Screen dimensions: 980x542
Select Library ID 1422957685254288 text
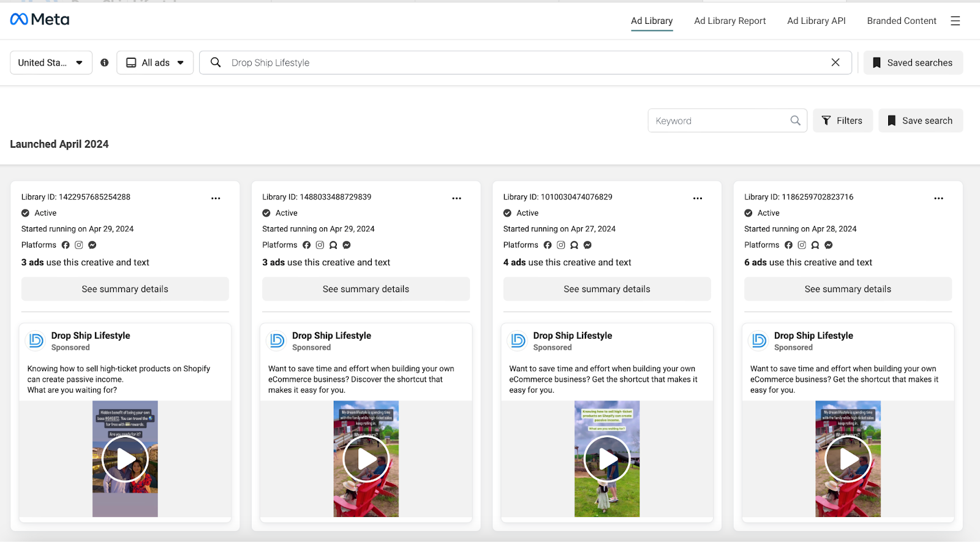(x=76, y=197)
